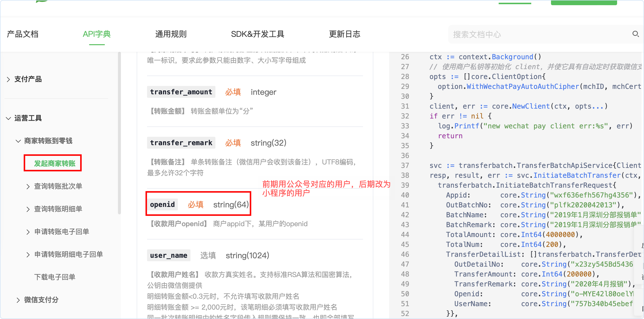The image size is (644, 319).
Task: Go to SDK&开发工具 tab
Action: click(x=257, y=34)
